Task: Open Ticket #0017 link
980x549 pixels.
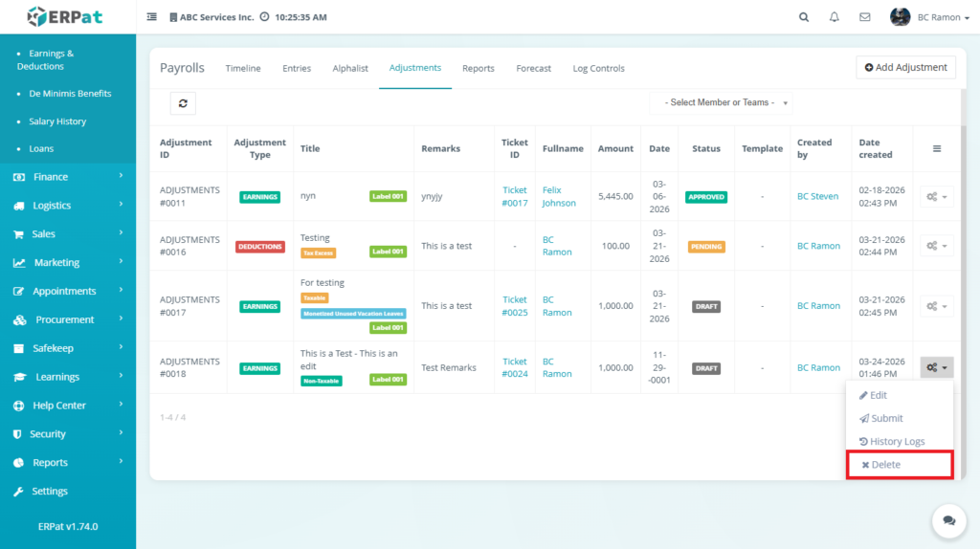Action: [x=515, y=196]
